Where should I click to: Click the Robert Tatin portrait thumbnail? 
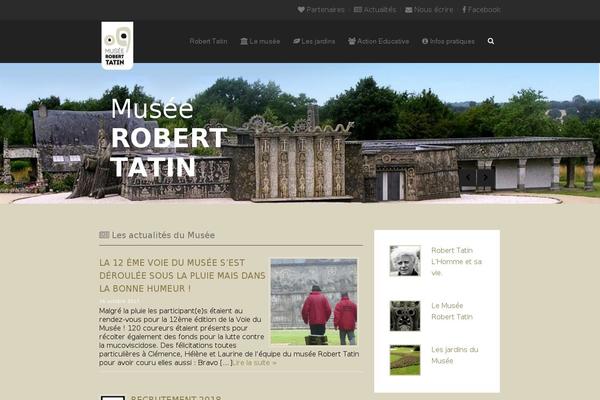tap(405, 261)
